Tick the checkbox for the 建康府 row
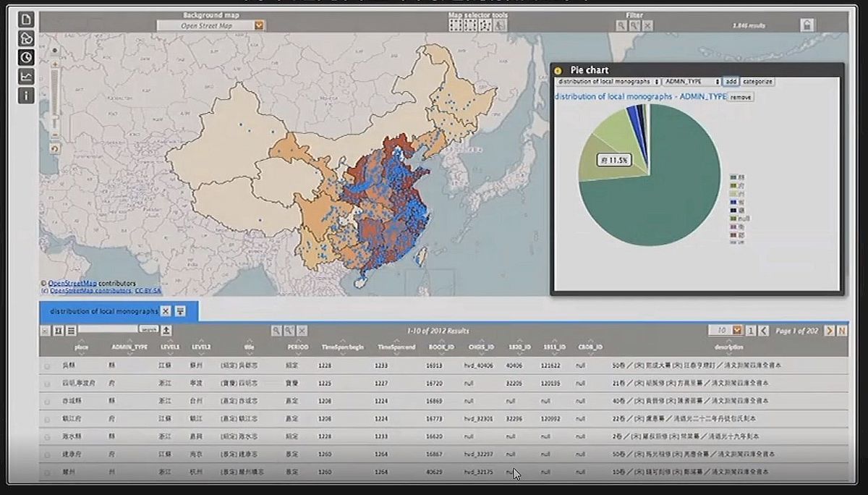 pos(47,454)
